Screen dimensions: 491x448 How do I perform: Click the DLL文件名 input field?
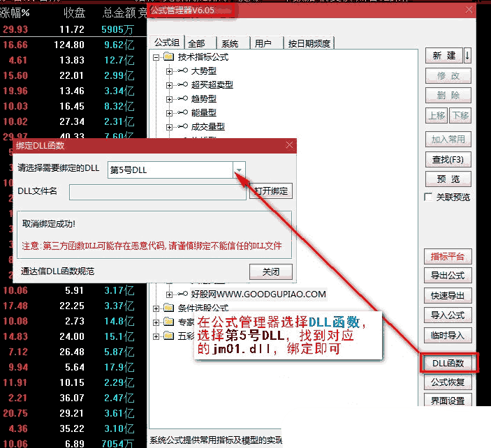(157, 191)
